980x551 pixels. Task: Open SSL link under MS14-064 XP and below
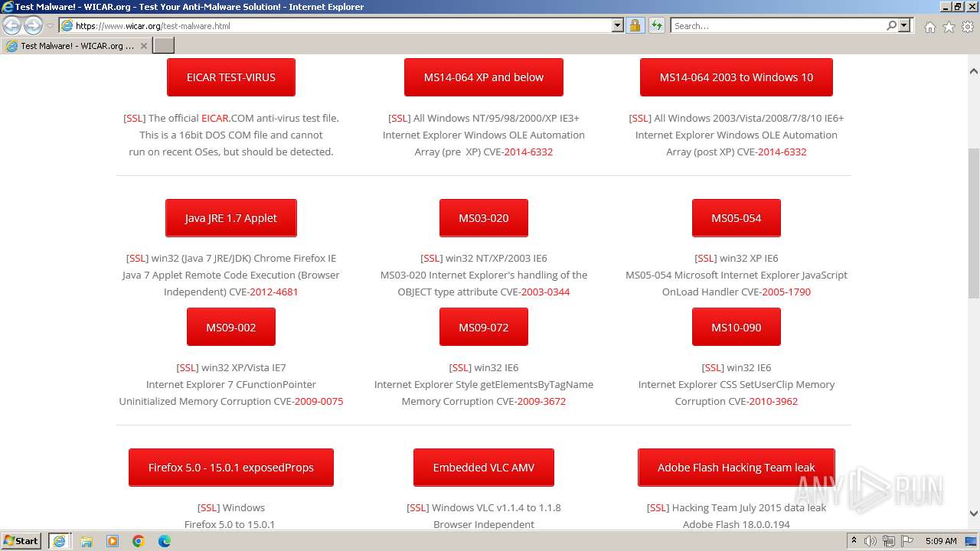coord(400,118)
